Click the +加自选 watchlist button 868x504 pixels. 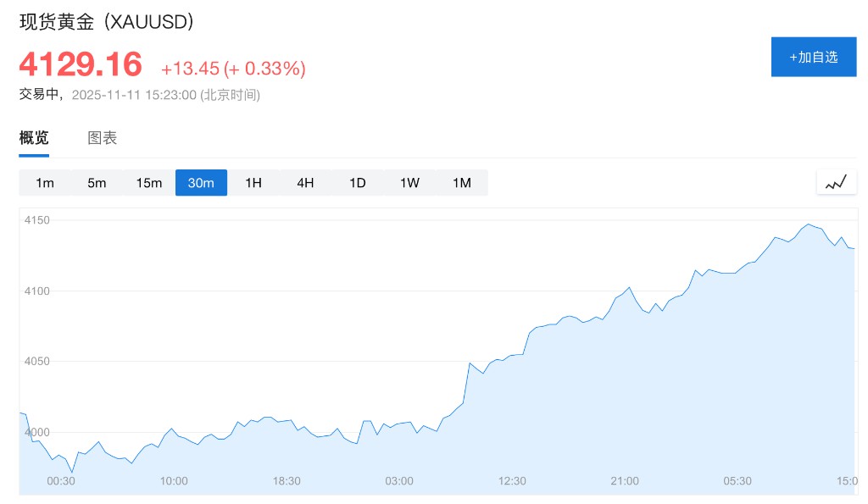[x=813, y=57]
